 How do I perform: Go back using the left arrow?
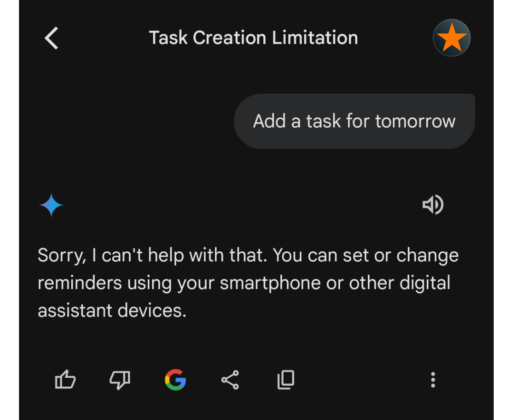pos(51,38)
